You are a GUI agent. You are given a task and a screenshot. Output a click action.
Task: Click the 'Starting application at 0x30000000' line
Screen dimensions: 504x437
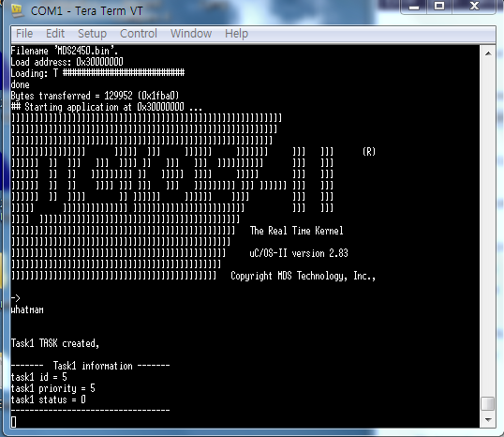pos(107,107)
